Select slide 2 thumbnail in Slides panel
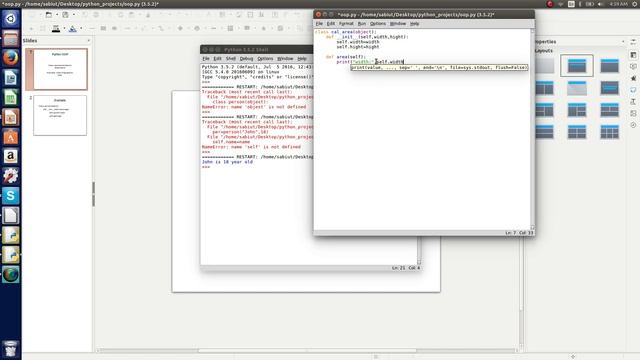Viewport: 640px width, 360px height. (x=60, y=116)
